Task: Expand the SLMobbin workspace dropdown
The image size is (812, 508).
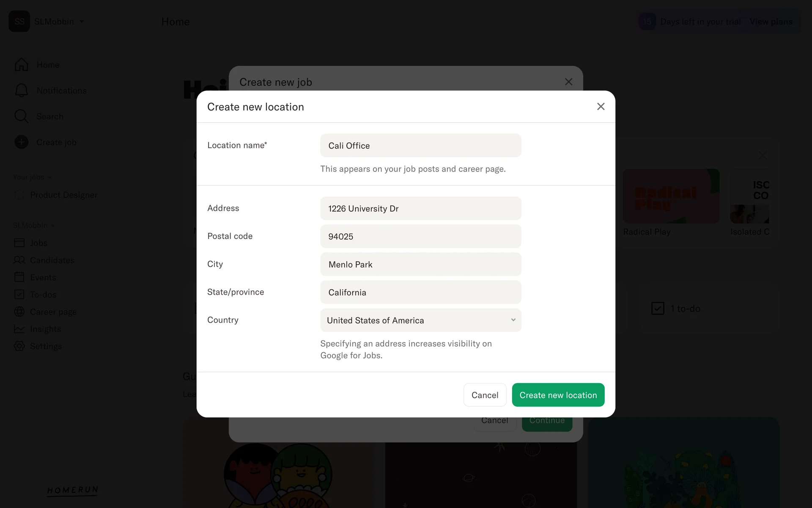Action: tap(82, 22)
